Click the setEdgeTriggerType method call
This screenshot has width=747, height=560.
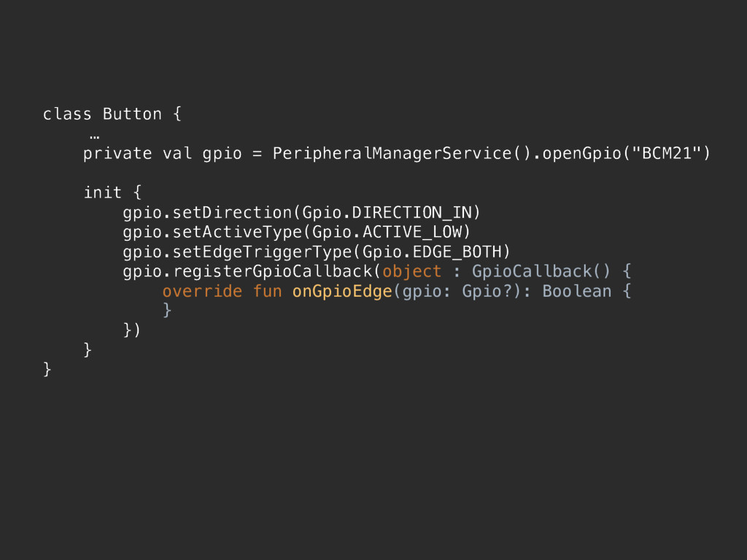262,252
